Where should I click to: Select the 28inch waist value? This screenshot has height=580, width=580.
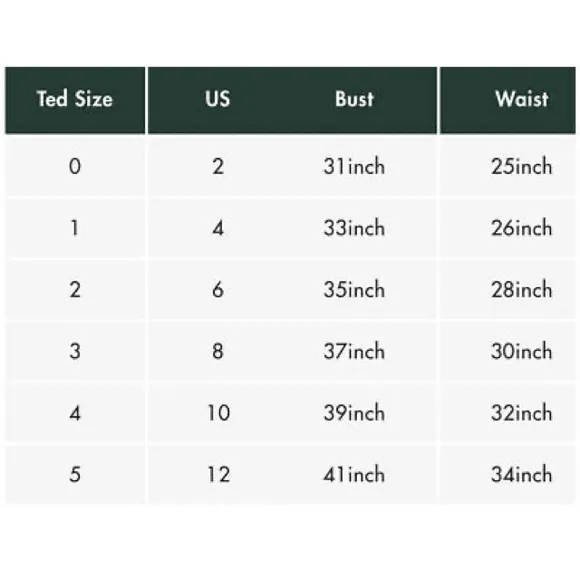tap(522, 290)
